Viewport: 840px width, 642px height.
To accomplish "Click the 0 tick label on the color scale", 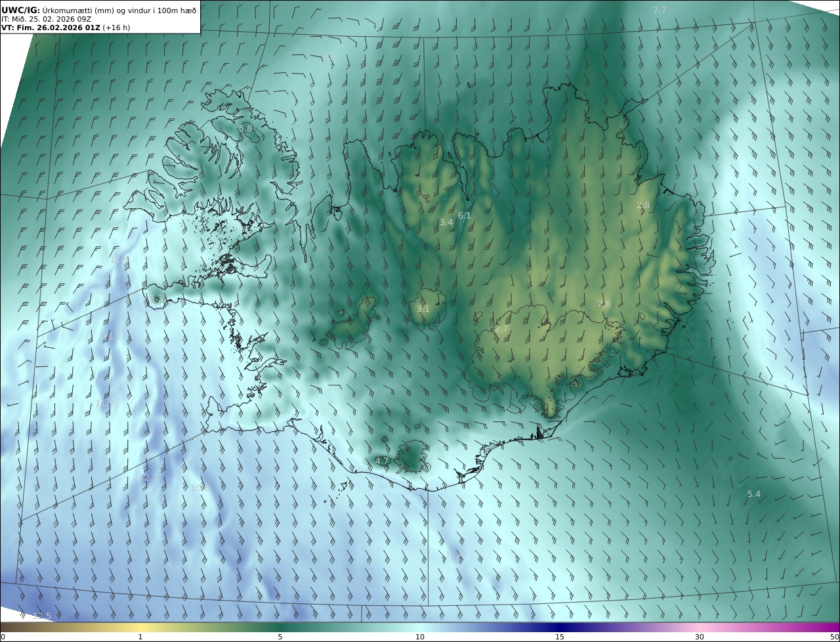I will [x=3, y=637].
